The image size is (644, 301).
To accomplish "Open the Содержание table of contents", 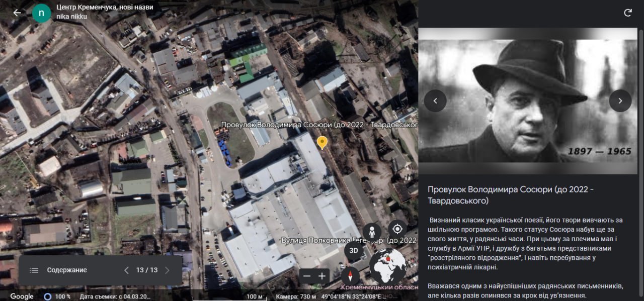I will coord(58,270).
